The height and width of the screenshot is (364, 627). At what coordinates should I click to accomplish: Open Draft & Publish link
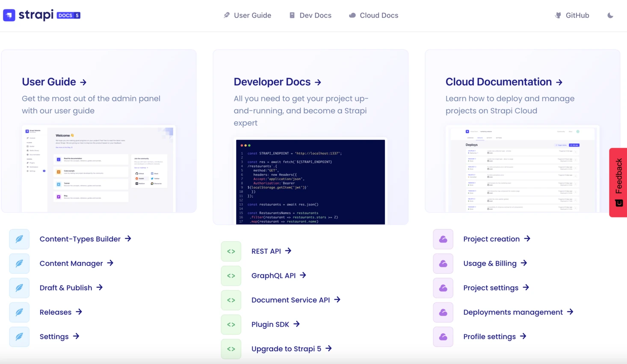tap(71, 288)
